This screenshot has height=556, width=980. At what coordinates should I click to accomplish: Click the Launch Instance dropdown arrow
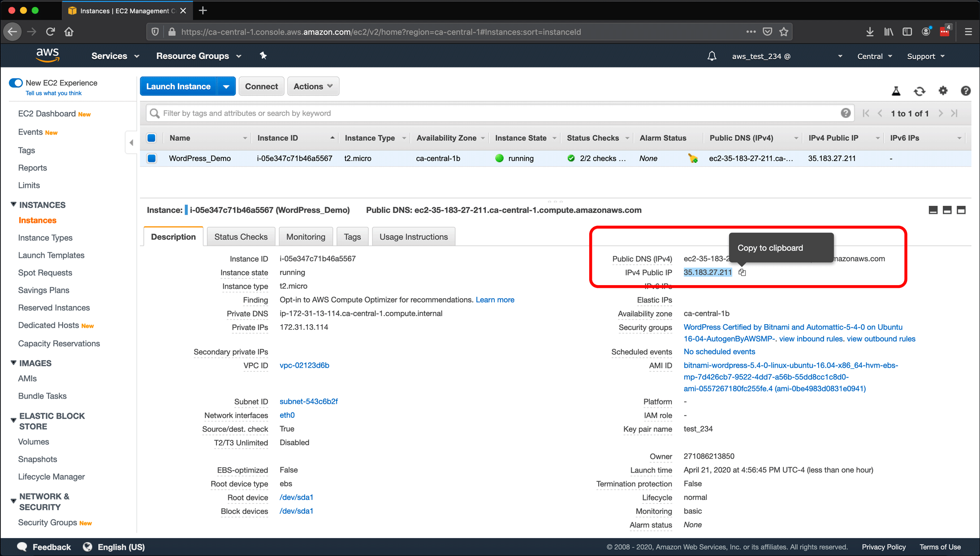pos(225,86)
